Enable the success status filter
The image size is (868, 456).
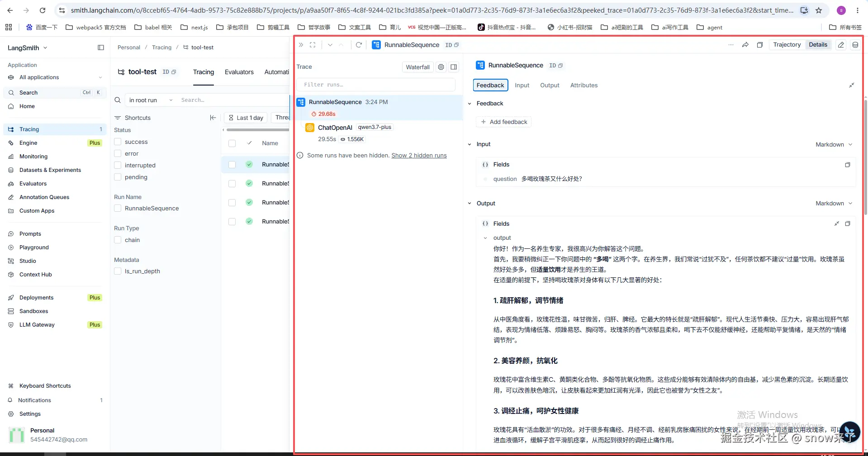118,142
